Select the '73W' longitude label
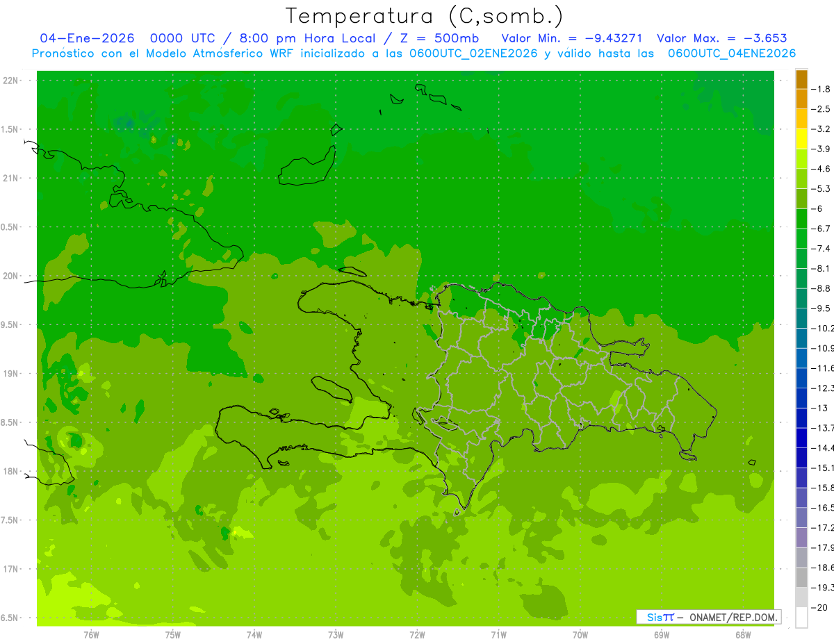Screen dimensions: 834x644 click(x=336, y=635)
